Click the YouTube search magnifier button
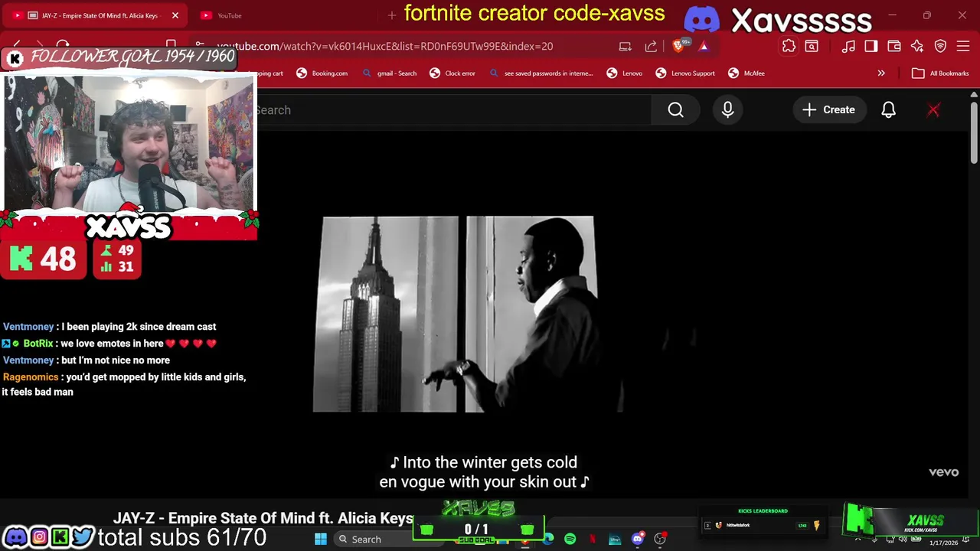 [675, 110]
